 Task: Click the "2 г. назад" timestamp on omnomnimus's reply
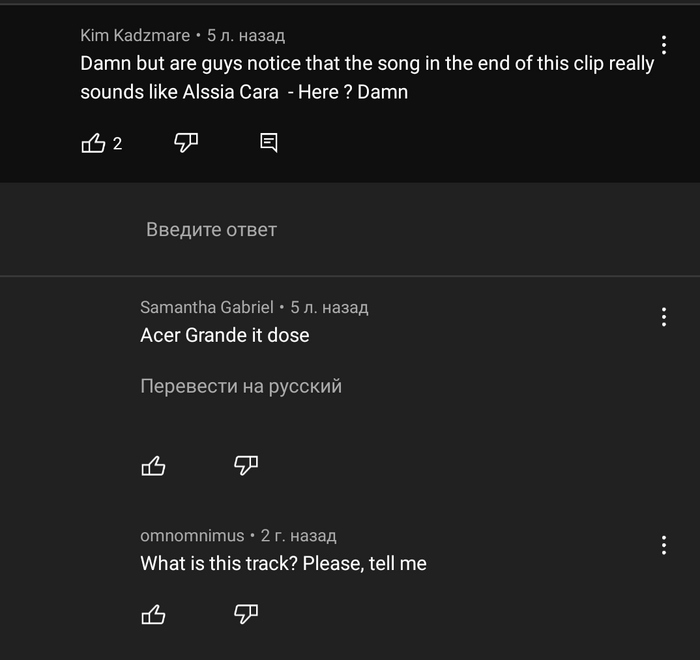pyautogui.click(x=298, y=535)
